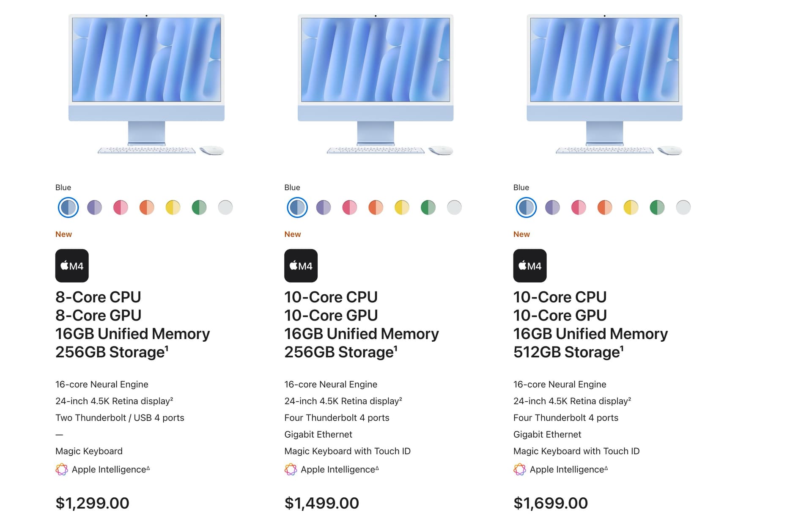Click the 512GB iMac product image
The width and height of the screenshot is (812, 521).
click(x=604, y=85)
